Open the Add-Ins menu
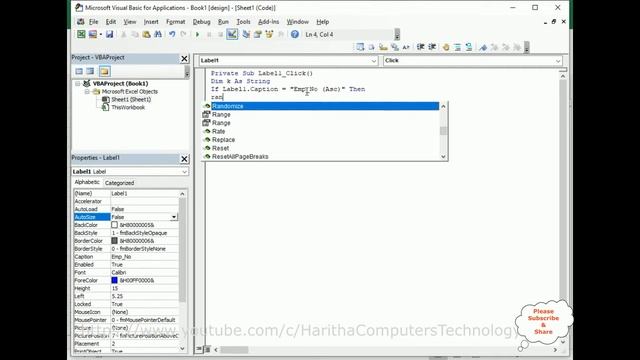Screen dimensions: 640x360 click(269, 22)
